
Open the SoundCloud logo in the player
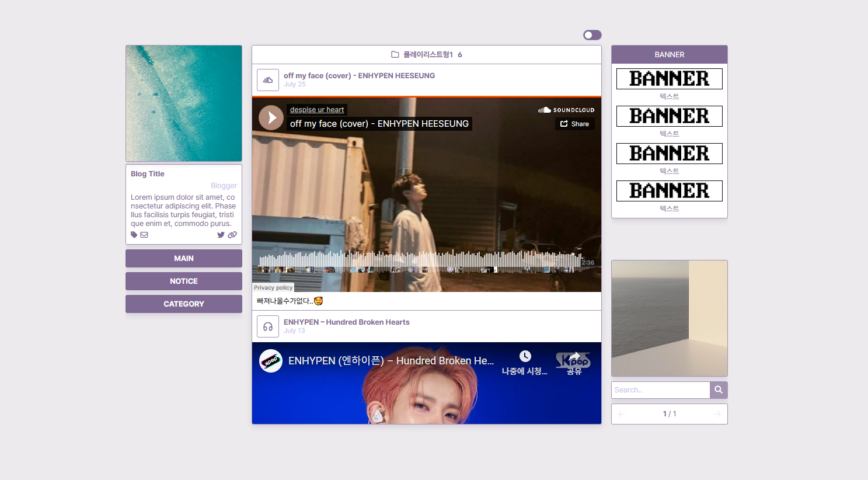[x=566, y=110]
